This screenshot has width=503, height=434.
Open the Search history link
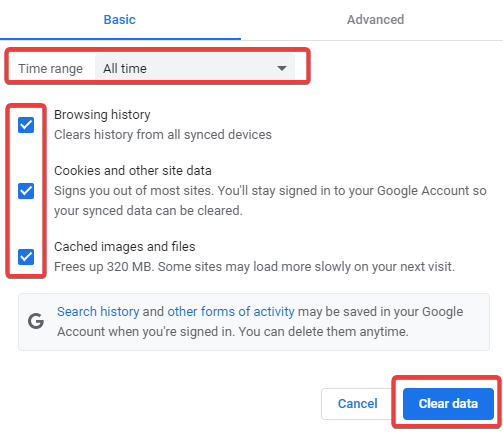click(98, 312)
